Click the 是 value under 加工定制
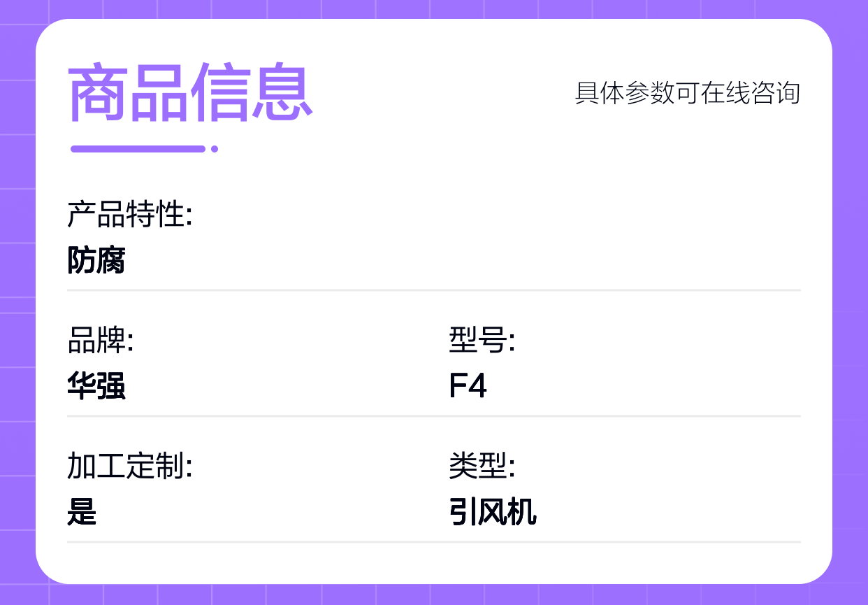This screenshot has height=605, width=868. coord(82,512)
